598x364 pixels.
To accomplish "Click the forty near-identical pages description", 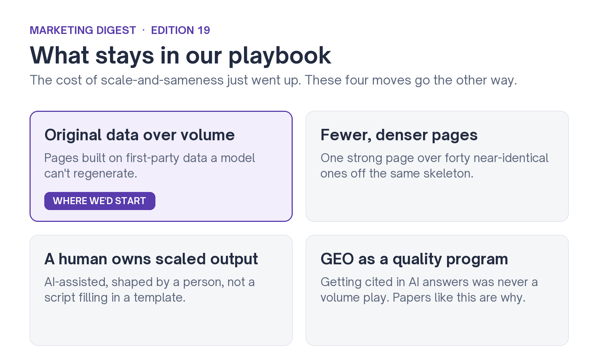I will click(x=434, y=165).
